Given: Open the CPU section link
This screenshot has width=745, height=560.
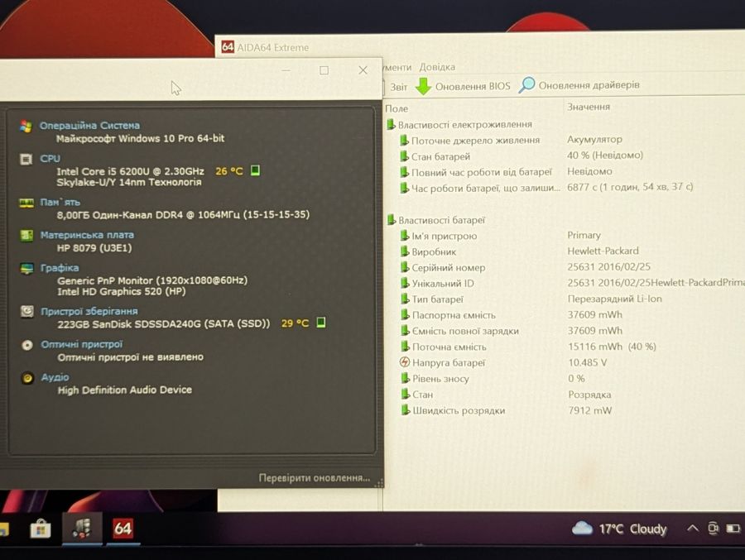Looking at the screenshot, I should [x=50, y=159].
